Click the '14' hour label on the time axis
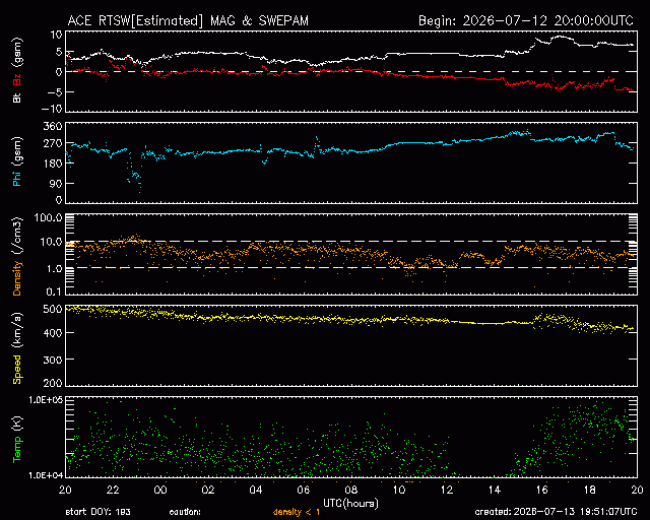Screen dimensions: 650x520 click(494, 490)
